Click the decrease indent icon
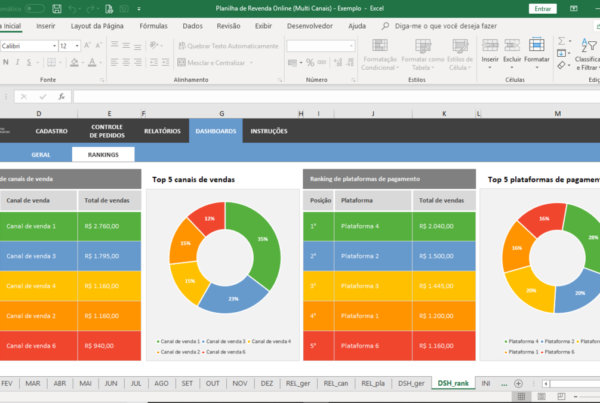 coord(154,62)
